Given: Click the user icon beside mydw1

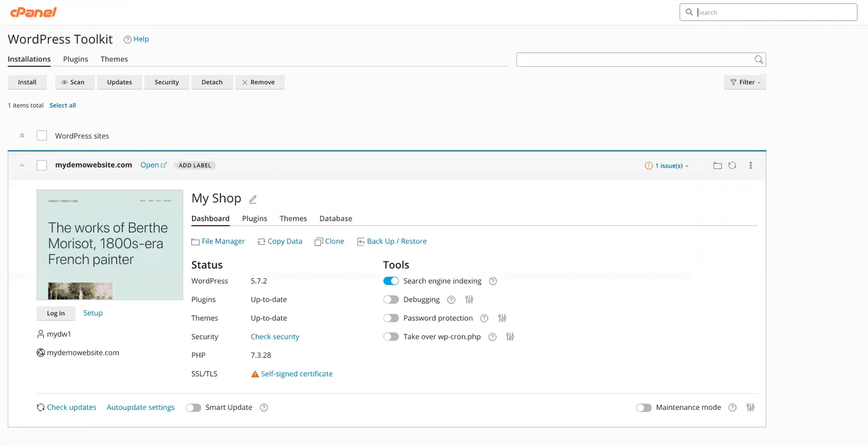Looking at the screenshot, I should (x=41, y=334).
